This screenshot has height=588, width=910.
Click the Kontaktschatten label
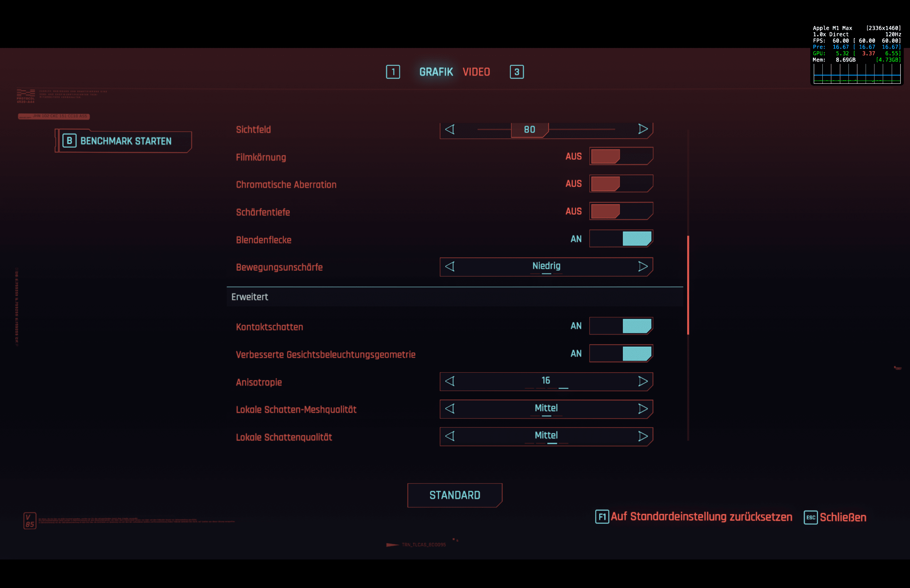tap(269, 327)
